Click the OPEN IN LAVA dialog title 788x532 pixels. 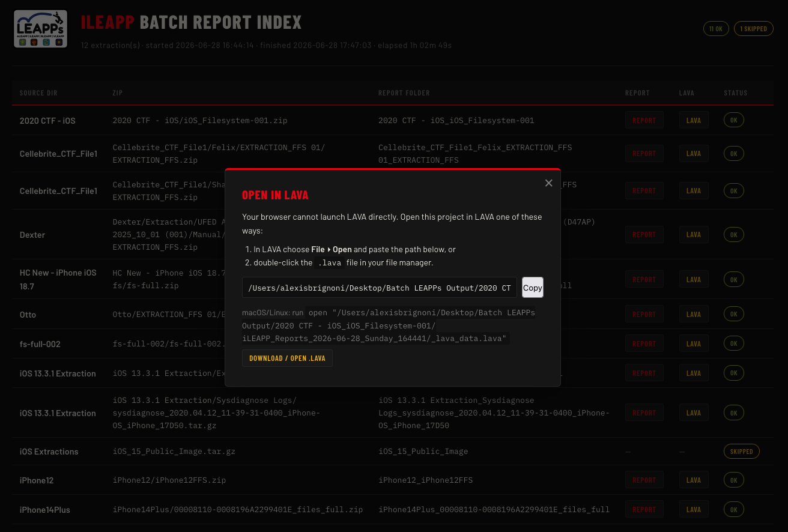point(275,195)
